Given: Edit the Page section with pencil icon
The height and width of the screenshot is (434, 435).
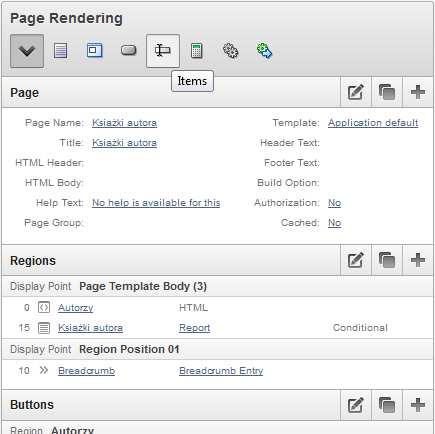Looking at the screenshot, I should pos(356,92).
